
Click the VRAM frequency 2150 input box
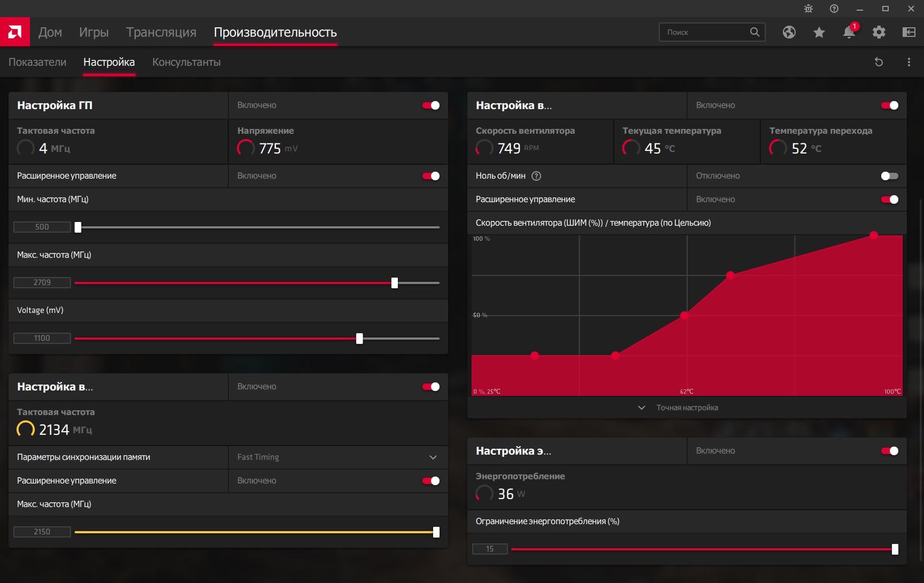42,532
